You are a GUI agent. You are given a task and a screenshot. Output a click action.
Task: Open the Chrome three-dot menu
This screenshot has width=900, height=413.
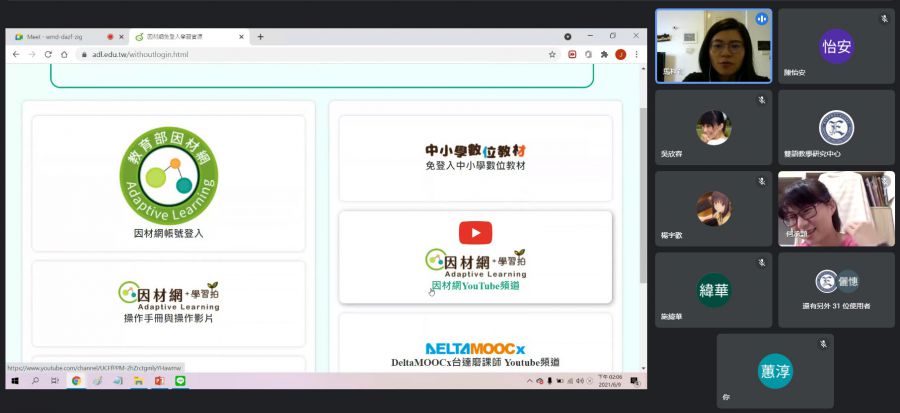tap(636, 54)
